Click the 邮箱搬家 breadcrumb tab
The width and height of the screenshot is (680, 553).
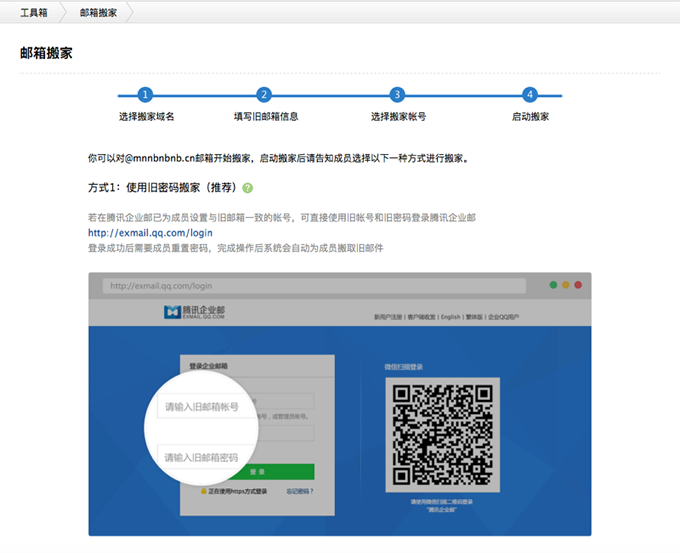point(98,12)
